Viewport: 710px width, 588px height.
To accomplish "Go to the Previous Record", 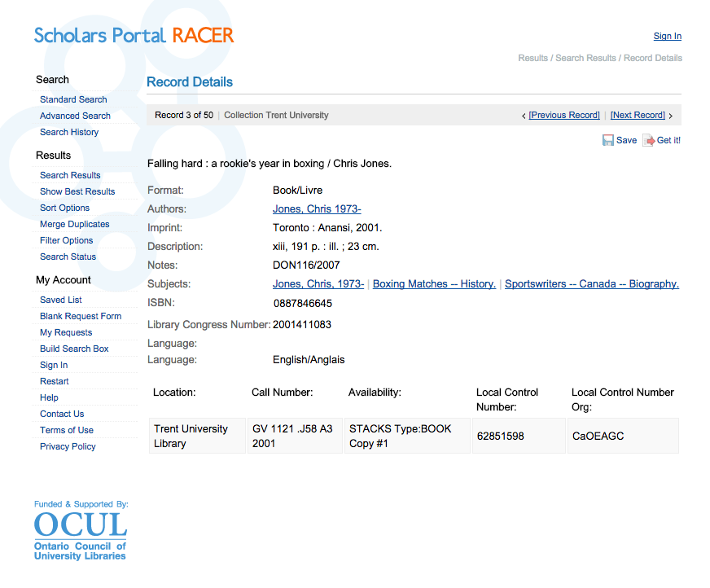I will coord(564,115).
